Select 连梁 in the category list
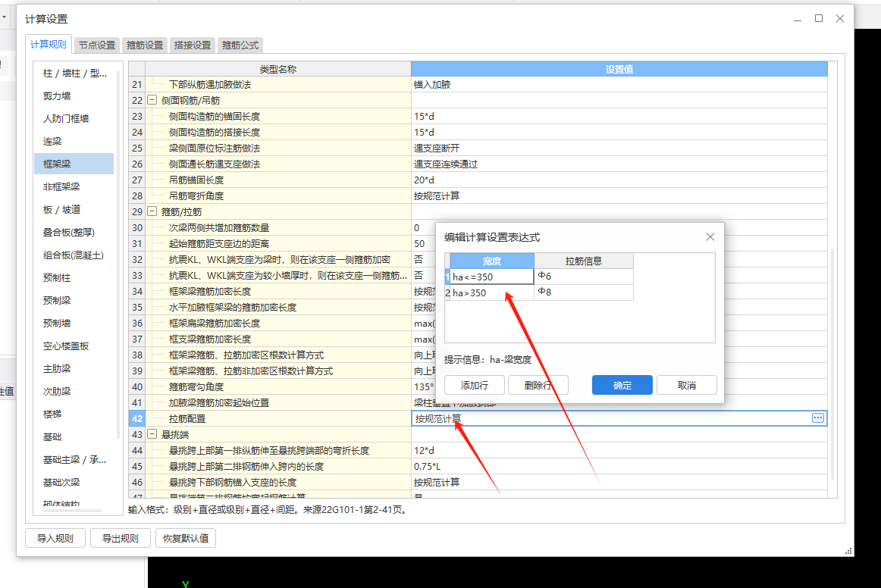The width and height of the screenshot is (881, 588). click(x=74, y=142)
